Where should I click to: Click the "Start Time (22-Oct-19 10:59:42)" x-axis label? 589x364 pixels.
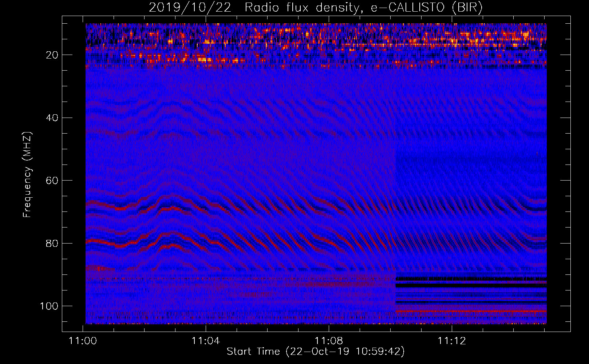point(316,352)
